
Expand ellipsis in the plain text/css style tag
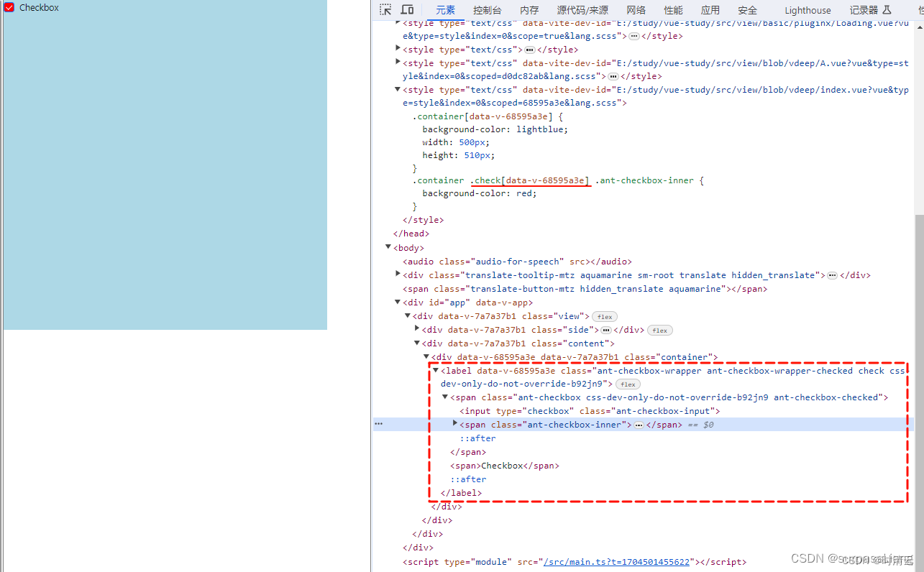point(530,50)
